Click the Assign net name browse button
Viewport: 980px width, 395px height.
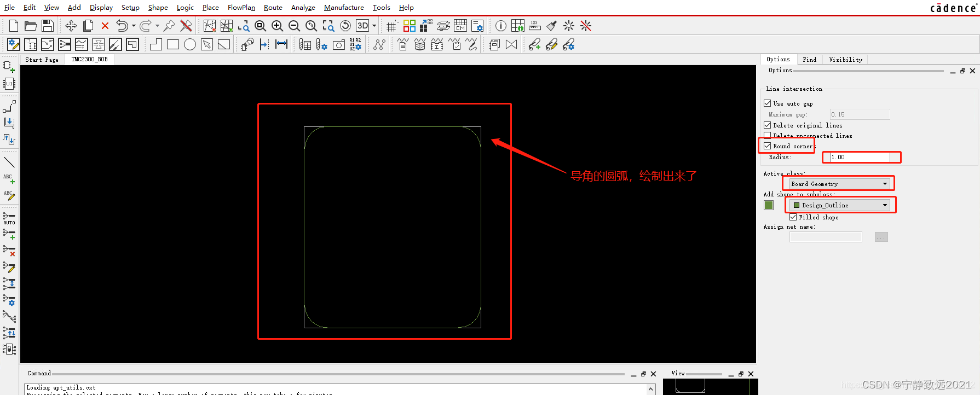click(x=881, y=237)
